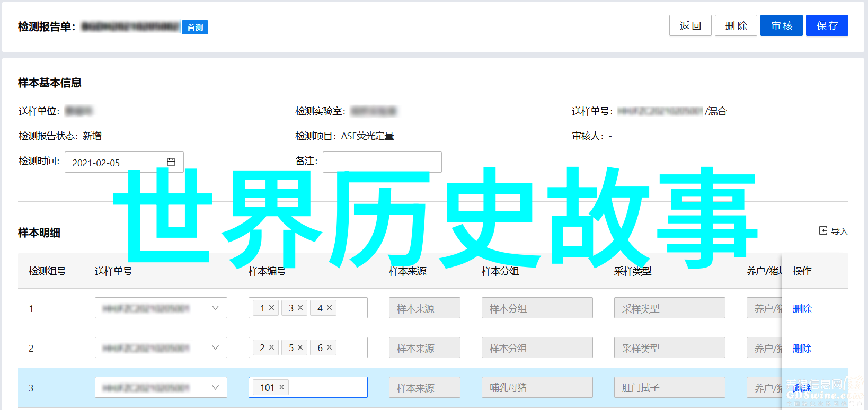Viewport: 868px width, 410px height.
Task: Delete row 2 via 删除 link
Action: [802, 348]
